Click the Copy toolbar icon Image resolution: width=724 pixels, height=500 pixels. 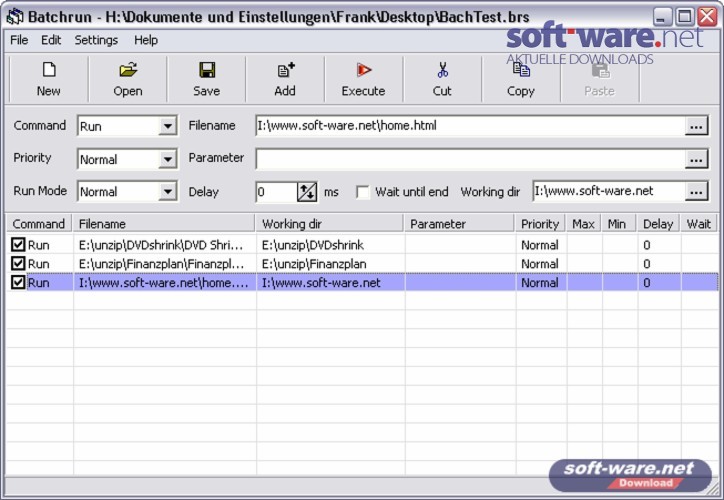pyautogui.click(x=521, y=70)
